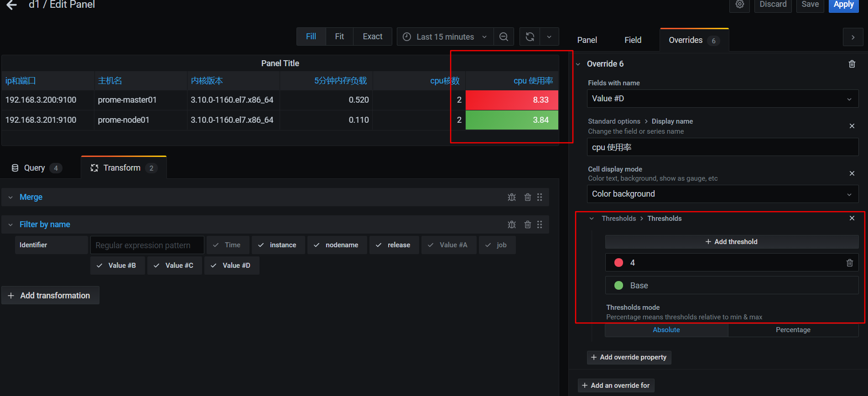Image resolution: width=868 pixels, height=396 pixels.
Task: Click the display name field cpu 使用率
Action: click(x=722, y=147)
